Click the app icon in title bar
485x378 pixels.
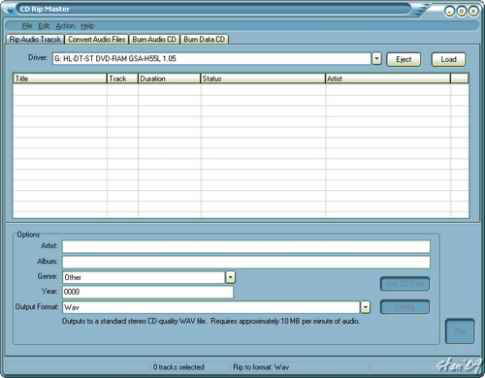9,9
